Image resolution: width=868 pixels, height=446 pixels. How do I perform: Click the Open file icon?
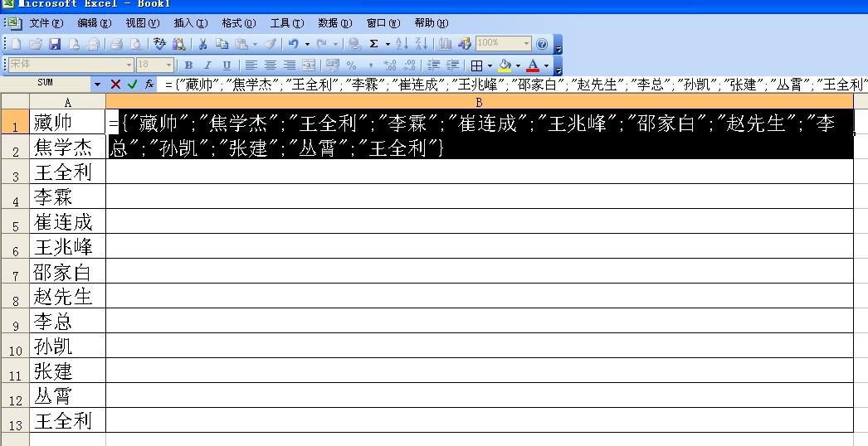(x=36, y=44)
